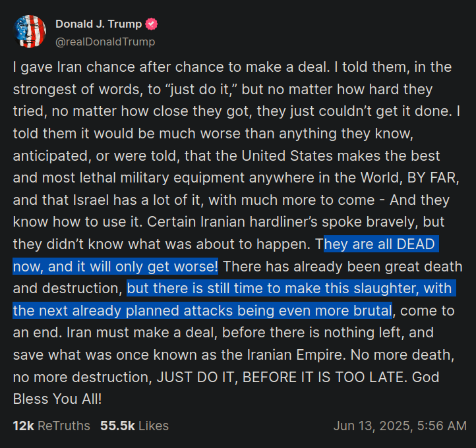Click the words 'JUST DO IT, BEFORE IT IS TOO LATE'
The height and width of the screenshot is (448, 476).
click(282, 377)
